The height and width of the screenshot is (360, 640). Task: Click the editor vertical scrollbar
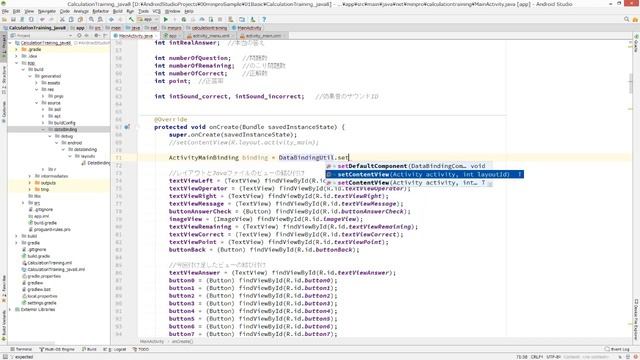[631, 83]
